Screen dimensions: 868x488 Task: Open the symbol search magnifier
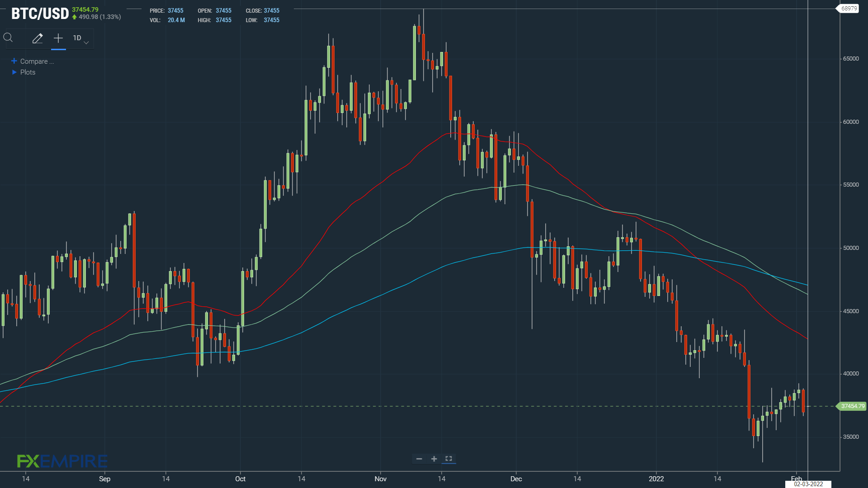(x=8, y=38)
